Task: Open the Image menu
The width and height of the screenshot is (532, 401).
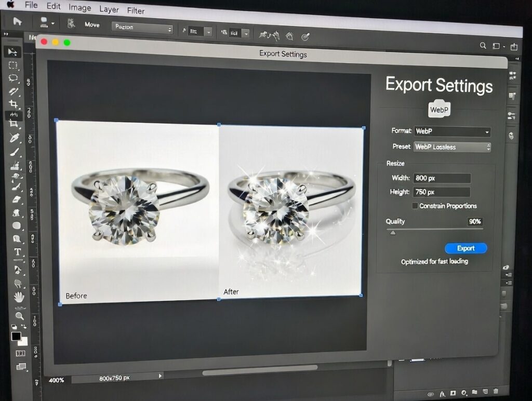Action: pos(79,8)
